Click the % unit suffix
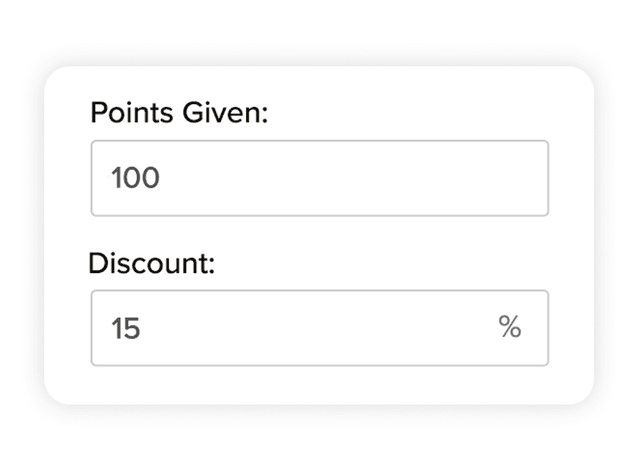The width and height of the screenshot is (640, 471). point(510,327)
